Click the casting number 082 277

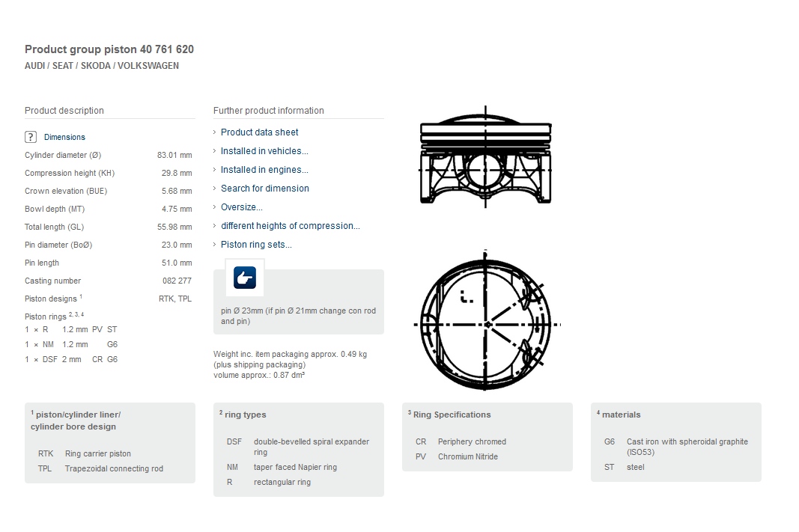click(177, 281)
